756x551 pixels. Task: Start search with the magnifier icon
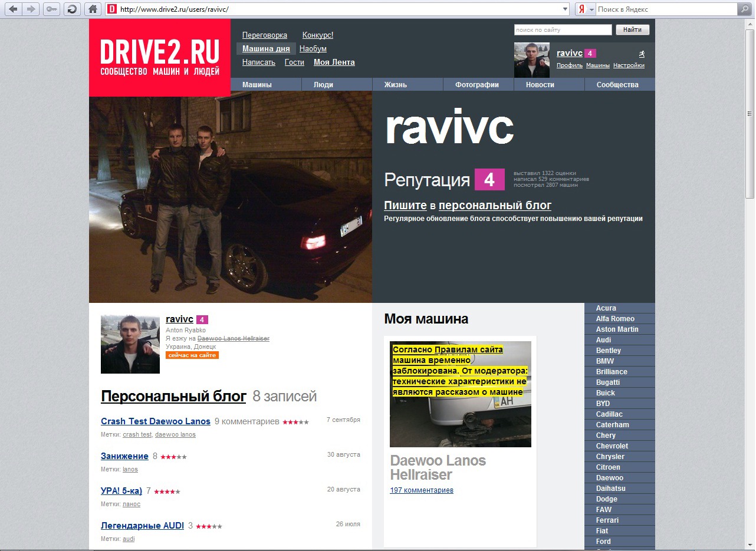(744, 9)
